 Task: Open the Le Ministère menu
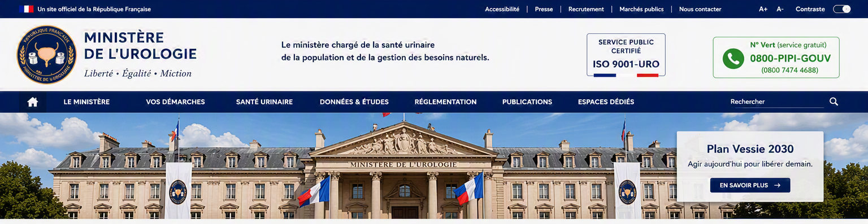[x=86, y=102]
